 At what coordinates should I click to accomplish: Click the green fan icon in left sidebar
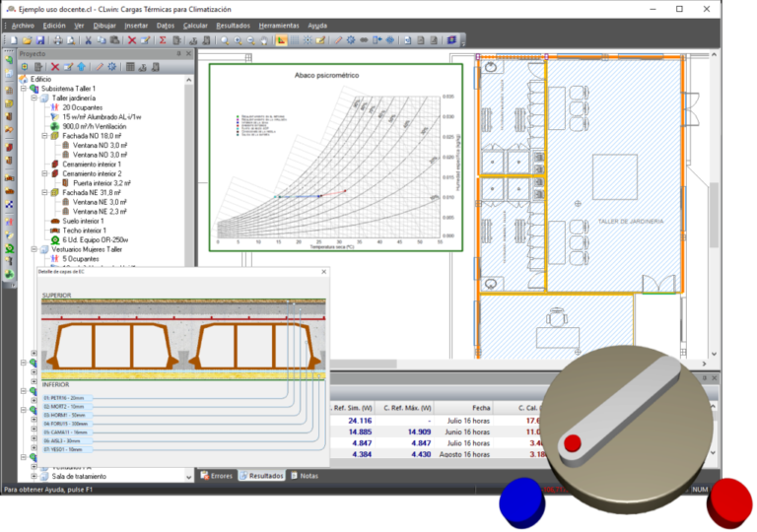point(9,275)
